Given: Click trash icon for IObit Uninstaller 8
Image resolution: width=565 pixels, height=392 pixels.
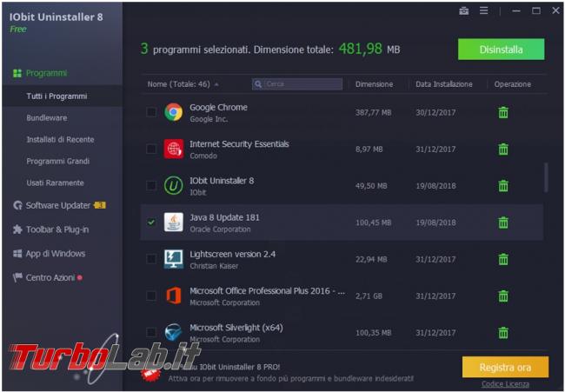Looking at the screenshot, I should point(503,186).
